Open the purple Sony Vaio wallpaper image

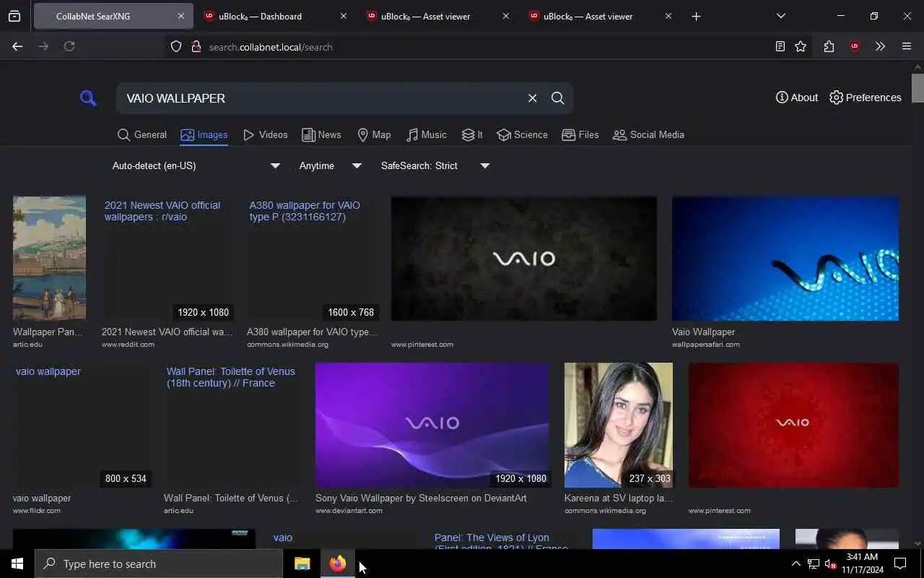coord(432,425)
